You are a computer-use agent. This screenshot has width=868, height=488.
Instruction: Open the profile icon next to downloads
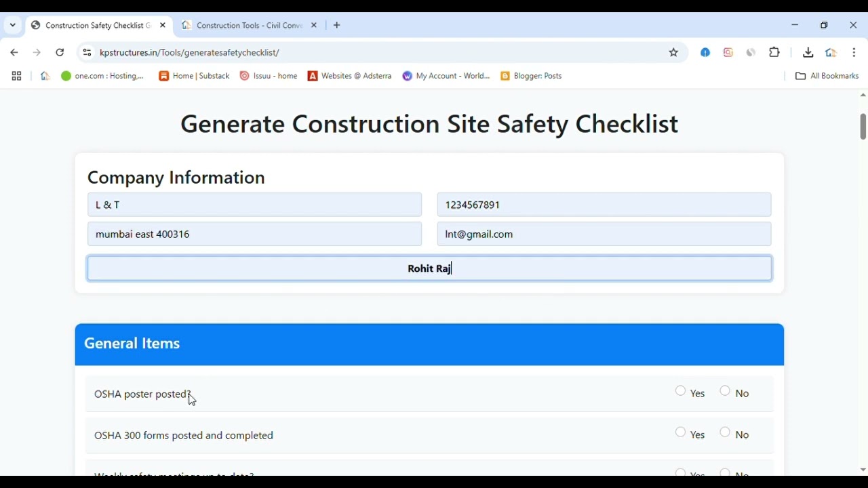(x=832, y=53)
